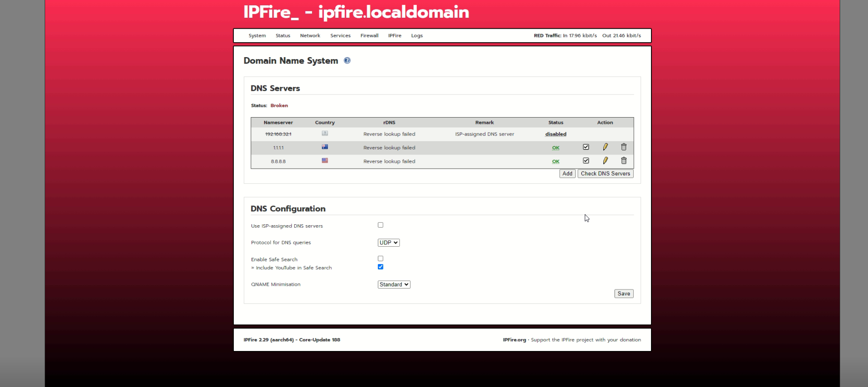Viewport: 868px width, 387px height.
Task: Open the System menu
Action: [x=257, y=36]
